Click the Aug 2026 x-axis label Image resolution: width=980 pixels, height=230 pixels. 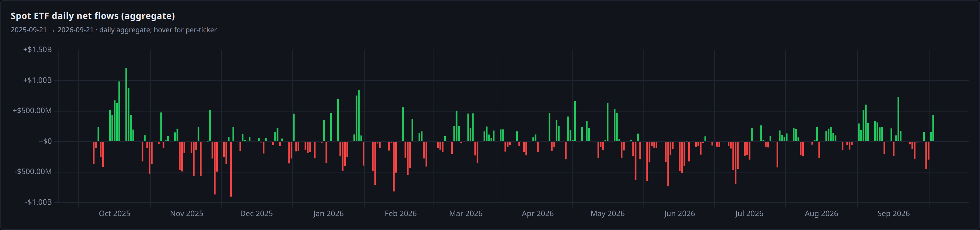822,213
